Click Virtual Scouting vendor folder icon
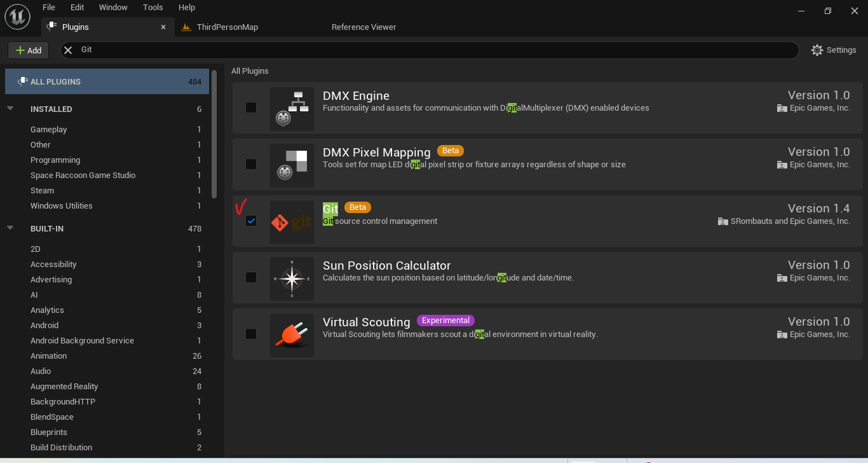This screenshot has width=868, height=463. coord(782,335)
